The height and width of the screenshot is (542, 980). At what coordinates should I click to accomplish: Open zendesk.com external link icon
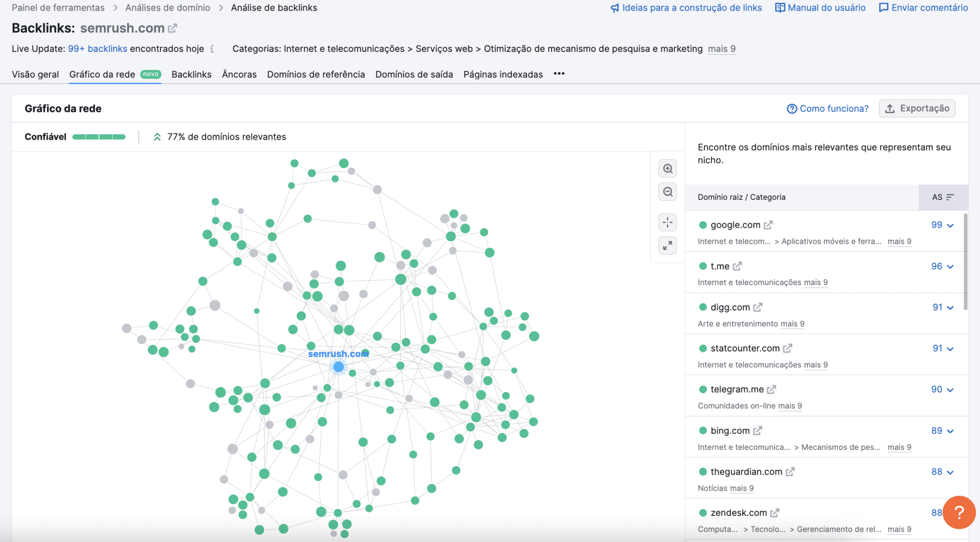[x=775, y=513]
